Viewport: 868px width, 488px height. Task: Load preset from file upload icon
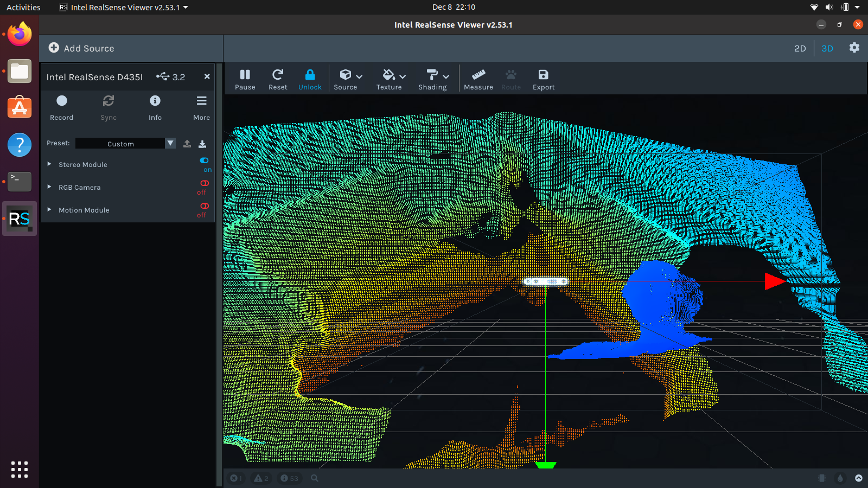187,144
